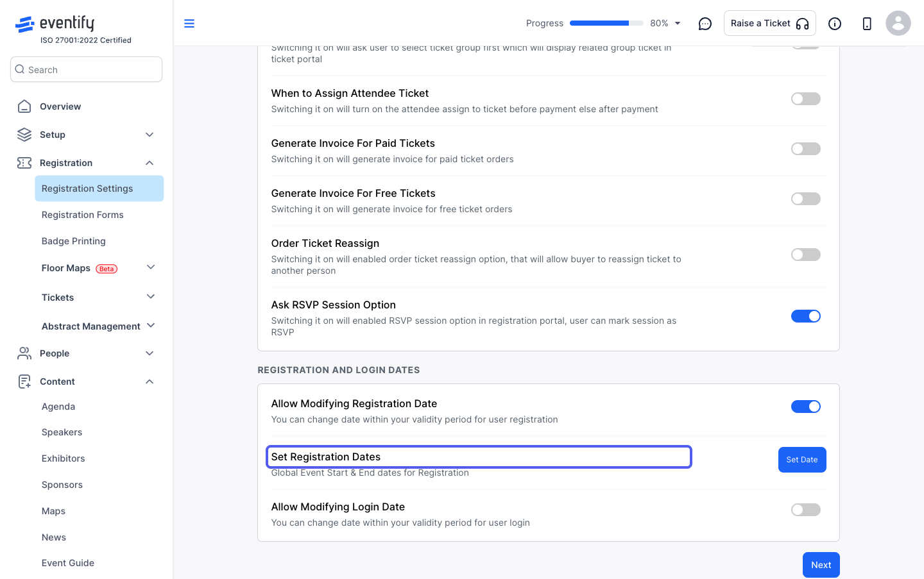Click the search magnifier icon
This screenshot has width=924, height=579.
[x=20, y=69]
